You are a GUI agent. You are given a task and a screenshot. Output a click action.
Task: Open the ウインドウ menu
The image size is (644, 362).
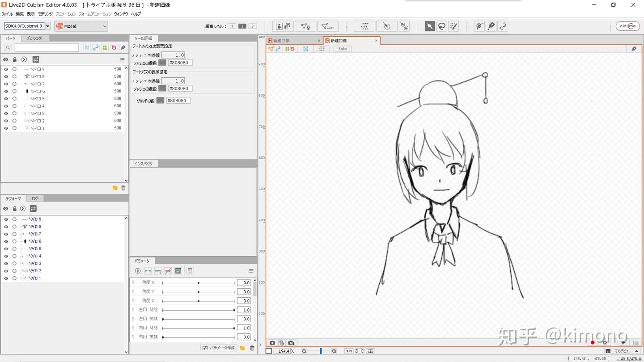click(121, 14)
